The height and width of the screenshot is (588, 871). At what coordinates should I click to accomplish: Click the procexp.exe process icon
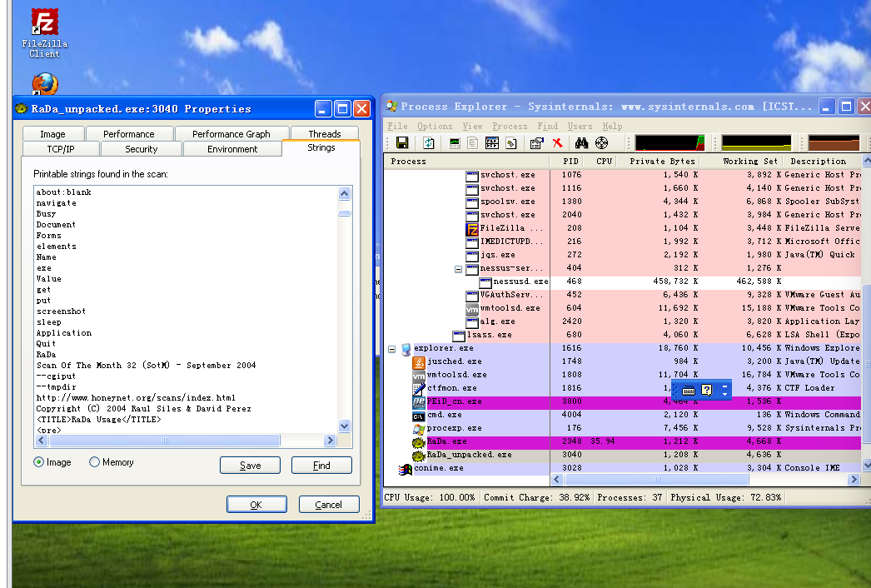tap(418, 428)
